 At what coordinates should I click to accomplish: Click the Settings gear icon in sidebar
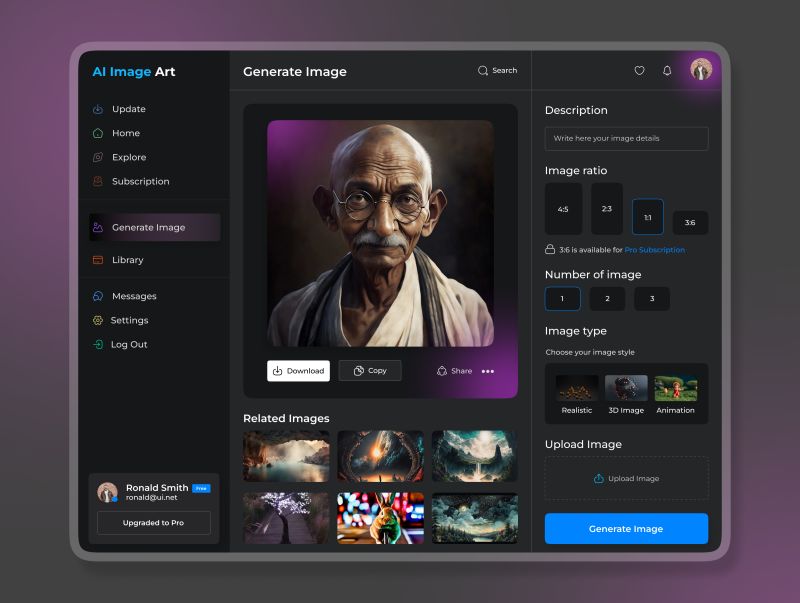[x=98, y=320]
